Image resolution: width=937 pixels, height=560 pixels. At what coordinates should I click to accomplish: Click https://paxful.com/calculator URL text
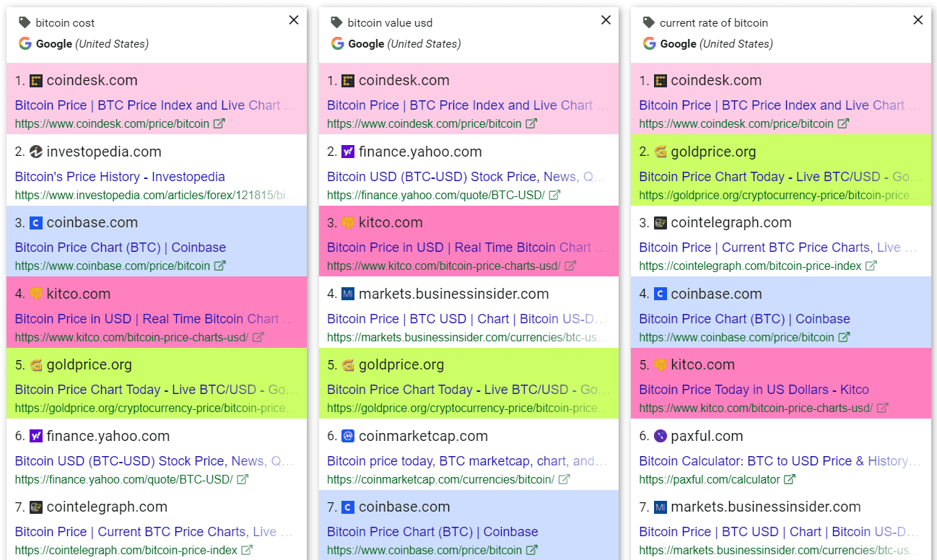[x=709, y=479]
